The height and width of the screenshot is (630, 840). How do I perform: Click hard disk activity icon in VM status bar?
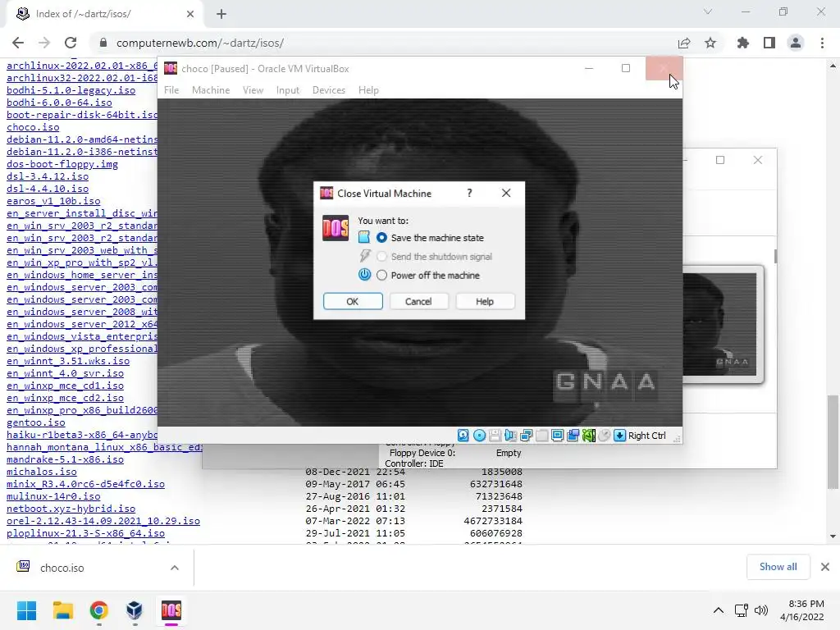pos(463,436)
